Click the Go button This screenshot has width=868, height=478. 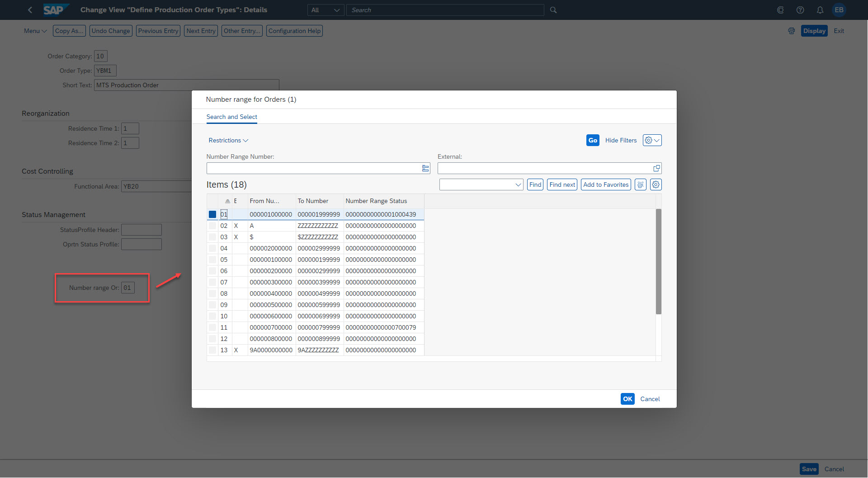(593, 140)
